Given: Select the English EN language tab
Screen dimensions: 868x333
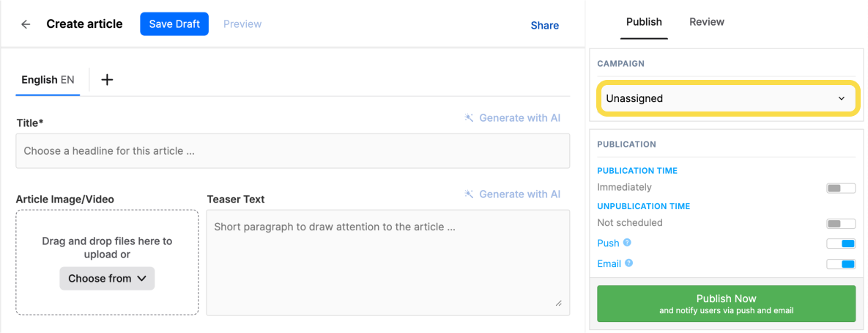Looking at the screenshot, I should [48, 80].
